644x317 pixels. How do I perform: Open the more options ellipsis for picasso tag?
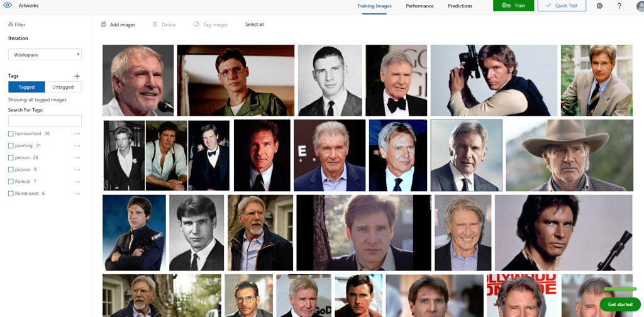[77, 170]
